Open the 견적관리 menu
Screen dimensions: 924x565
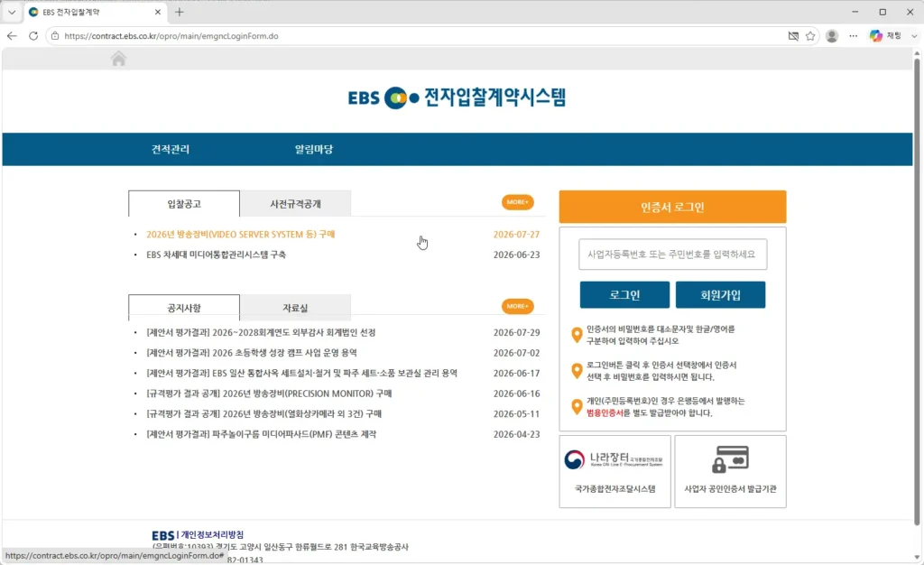pyautogui.click(x=171, y=149)
